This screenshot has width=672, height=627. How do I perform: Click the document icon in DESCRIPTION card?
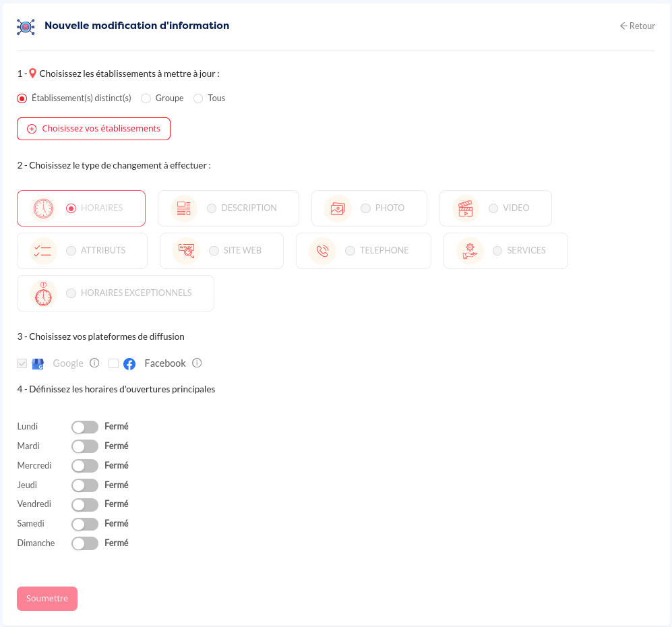coord(184,208)
